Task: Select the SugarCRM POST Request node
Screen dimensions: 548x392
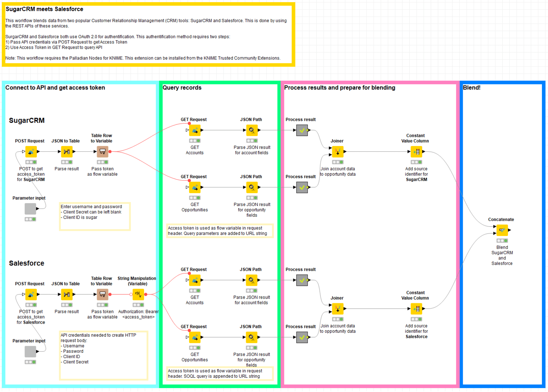Action: [x=31, y=152]
